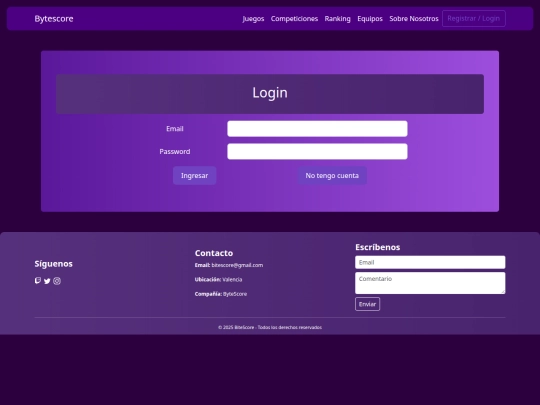
Task: Open the Twitter bird icon
Action: 47,281
